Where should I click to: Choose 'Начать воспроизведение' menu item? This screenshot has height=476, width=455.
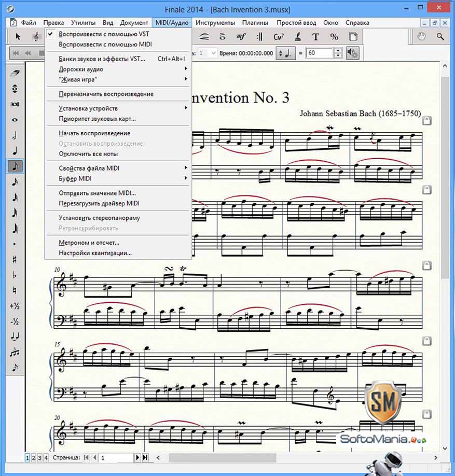tap(118, 133)
